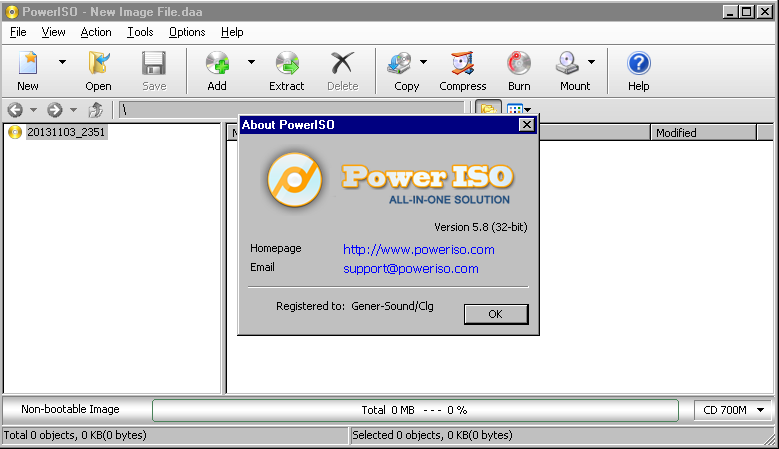Open the http://www.poweriso.com homepage link

point(419,249)
